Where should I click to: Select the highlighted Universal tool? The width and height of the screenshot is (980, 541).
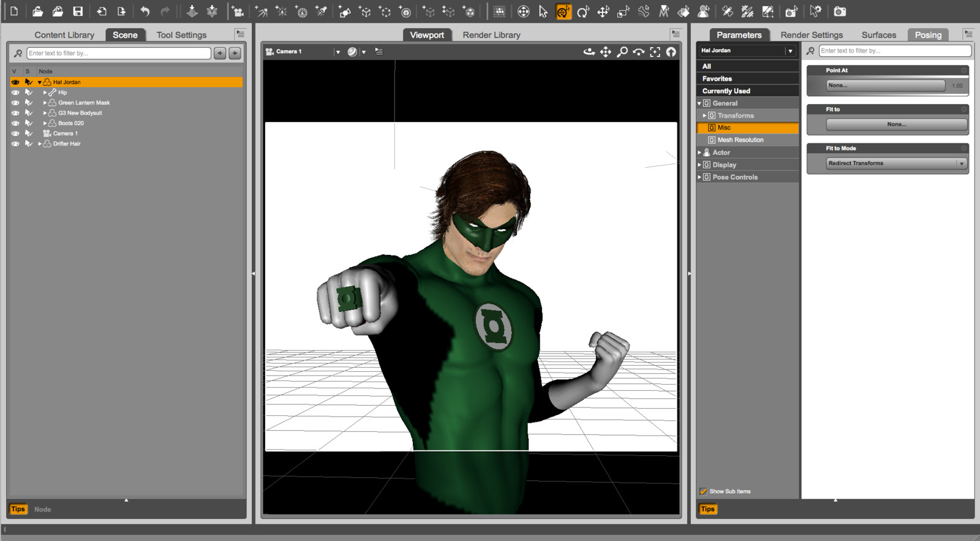pos(563,11)
